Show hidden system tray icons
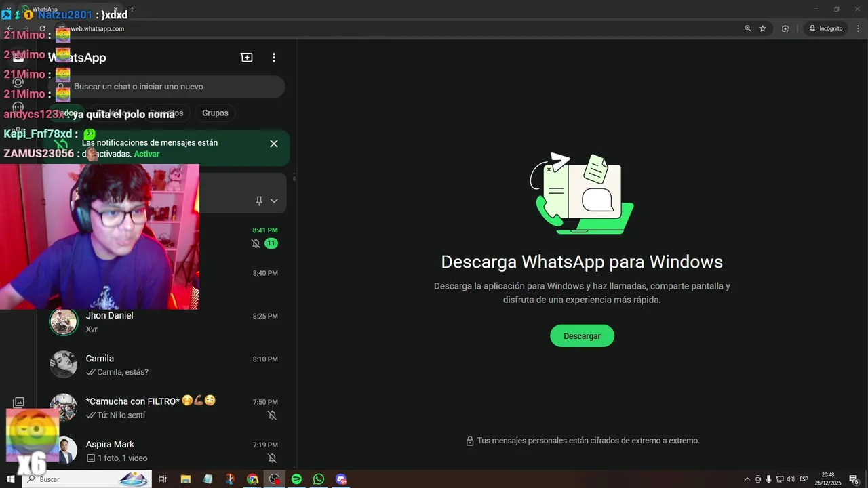The image size is (868, 488). 747,479
